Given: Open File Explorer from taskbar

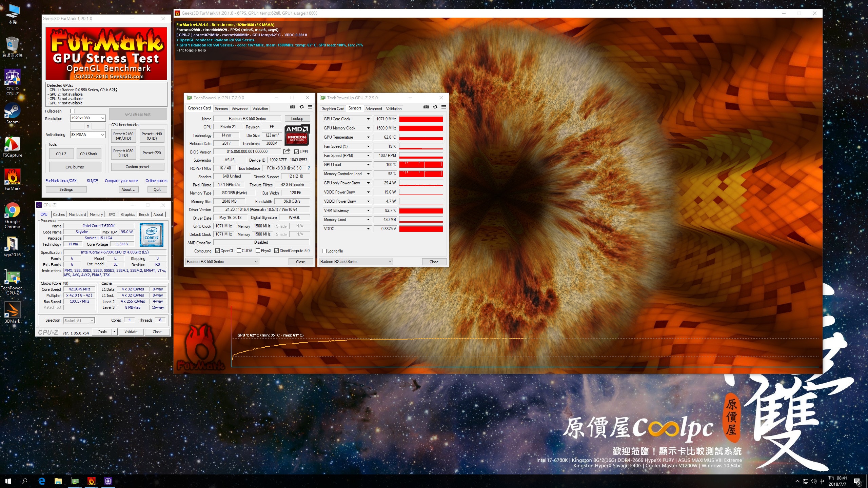Looking at the screenshot, I should point(58,481).
